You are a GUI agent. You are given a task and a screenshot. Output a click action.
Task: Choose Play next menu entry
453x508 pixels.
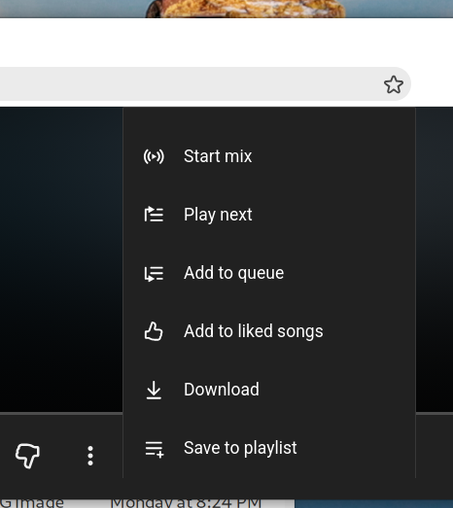(269, 214)
